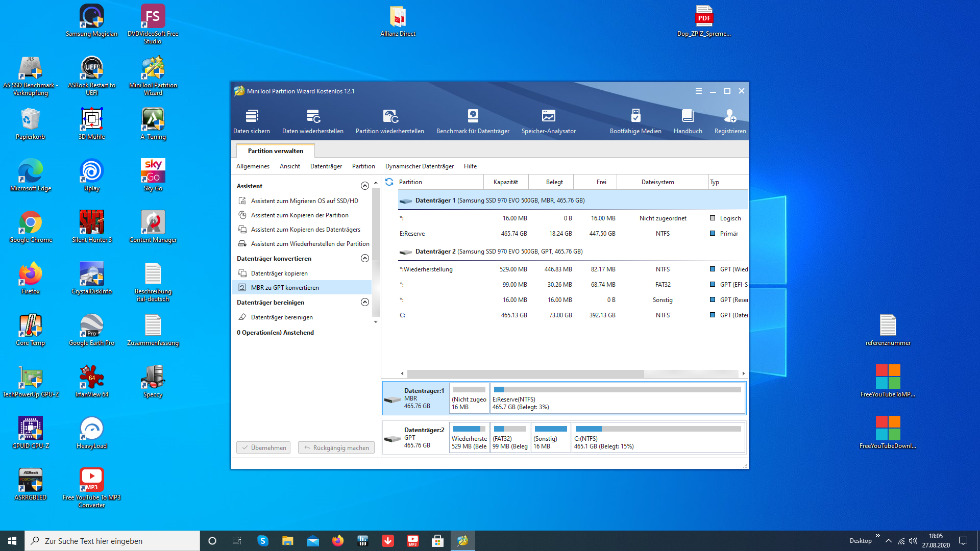
Task: Select *:Wiederherstellung partition row
Action: [573, 269]
